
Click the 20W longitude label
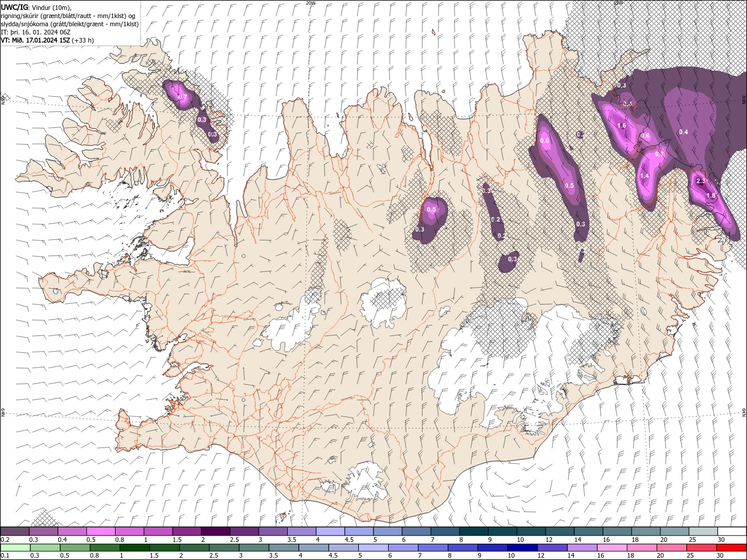pos(310,3)
